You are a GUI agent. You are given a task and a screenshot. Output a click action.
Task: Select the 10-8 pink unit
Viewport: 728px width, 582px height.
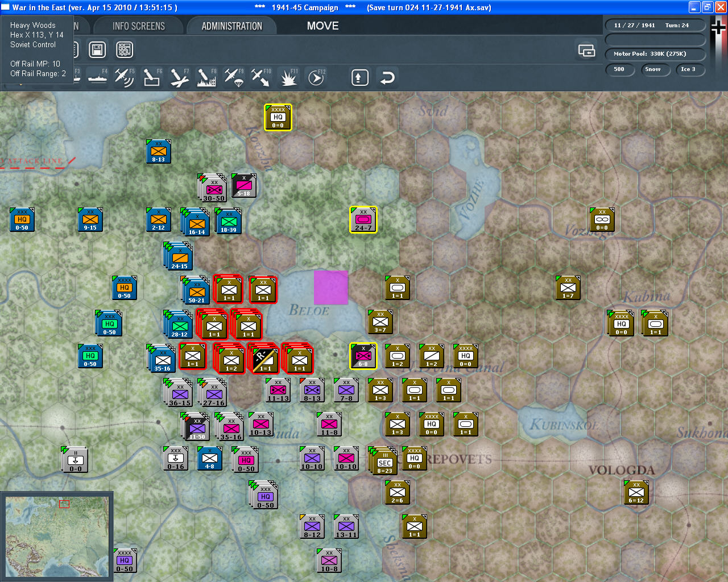[329, 560]
